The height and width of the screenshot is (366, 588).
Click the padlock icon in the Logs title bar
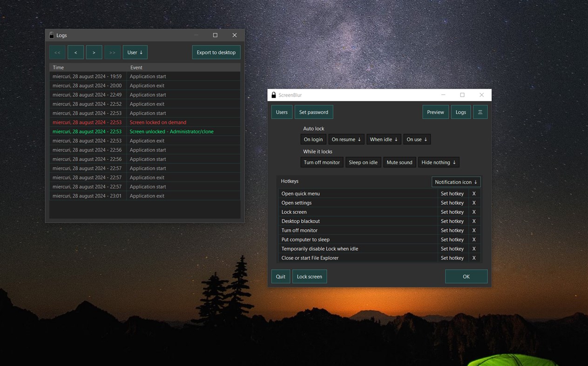pos(51,35)
